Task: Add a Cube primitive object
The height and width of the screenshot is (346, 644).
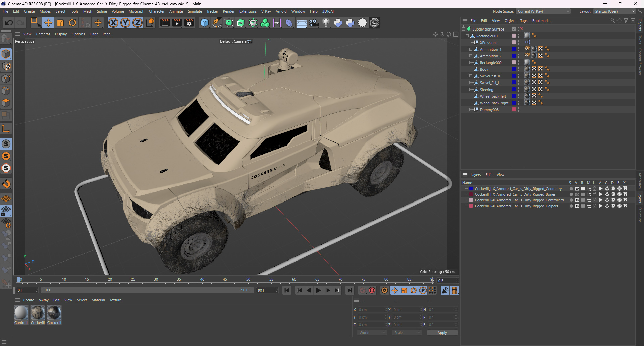Action: (204, 23)
